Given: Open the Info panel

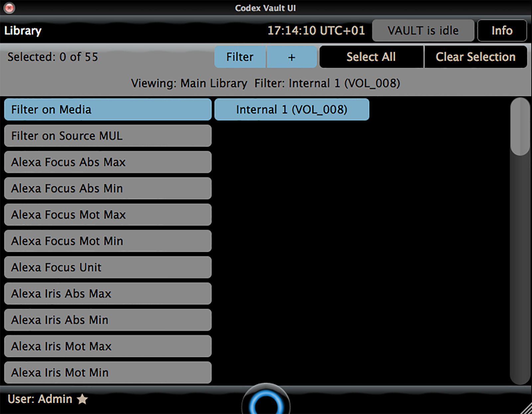Looking at the screenshot, I should point(502,31).
